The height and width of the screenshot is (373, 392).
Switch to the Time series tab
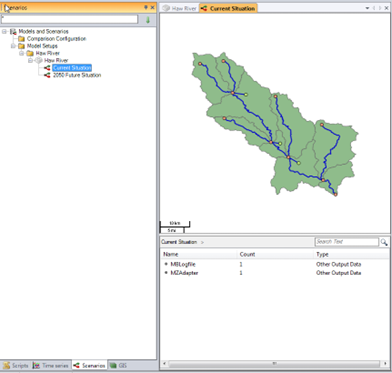pos(51,366)
